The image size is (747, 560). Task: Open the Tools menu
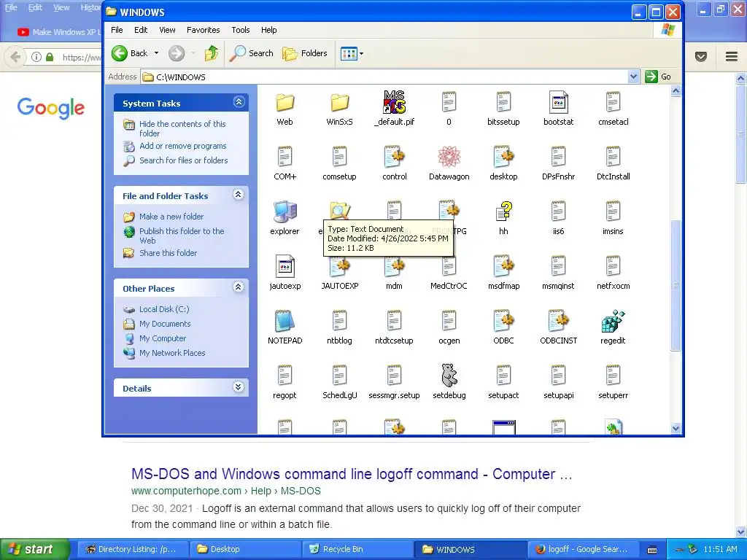pos(241,30)
